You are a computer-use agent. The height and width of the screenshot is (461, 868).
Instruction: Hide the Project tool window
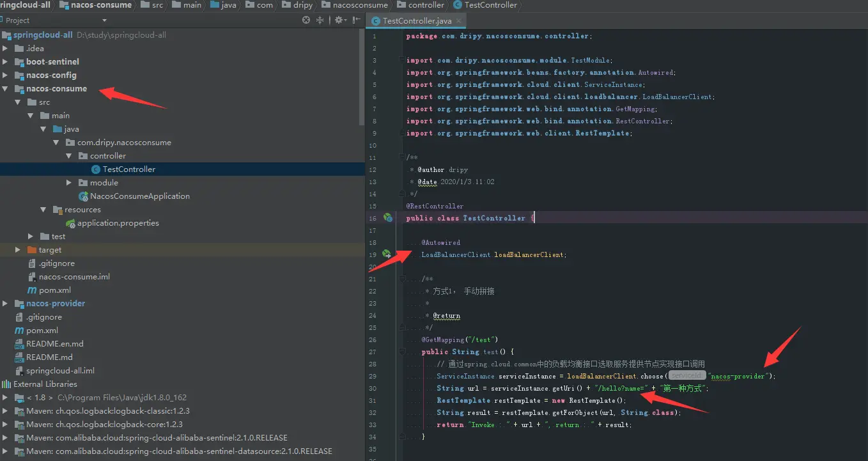tap(357, 20)
